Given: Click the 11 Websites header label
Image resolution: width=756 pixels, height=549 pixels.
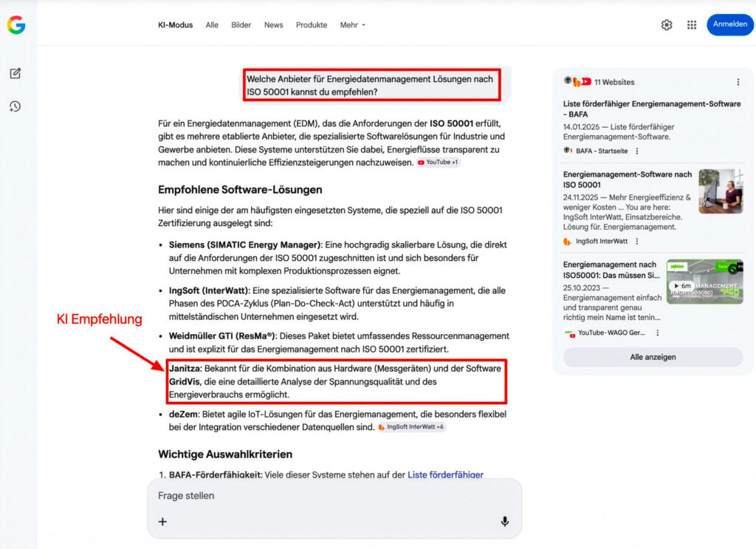Looking at the screenshot, I should 614,82.
